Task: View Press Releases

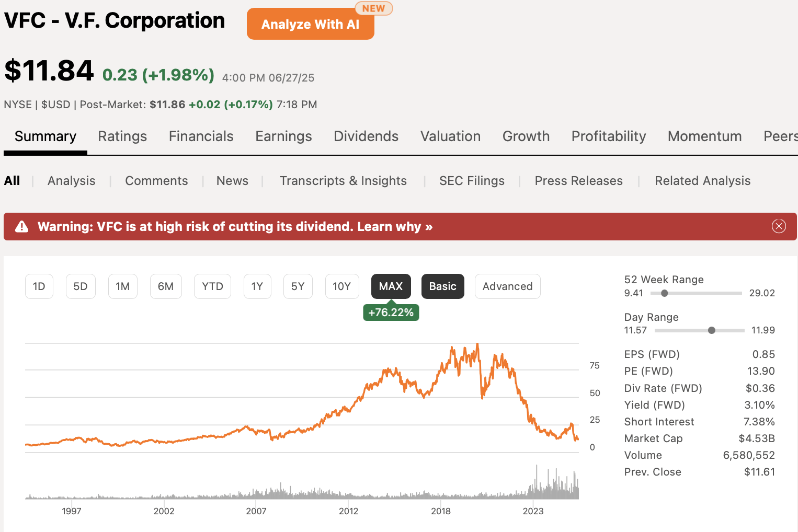Action: (578, 181)
